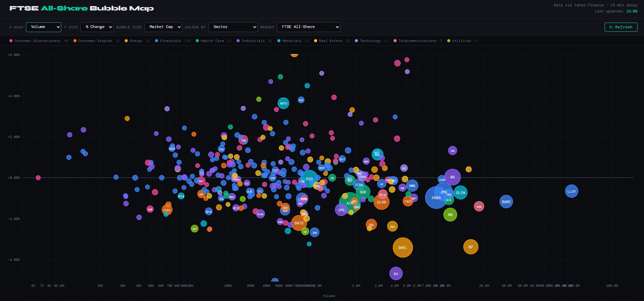Open the X Axis Volume dropdown
This screenshot has height=301, width=644.
[43, 27]
